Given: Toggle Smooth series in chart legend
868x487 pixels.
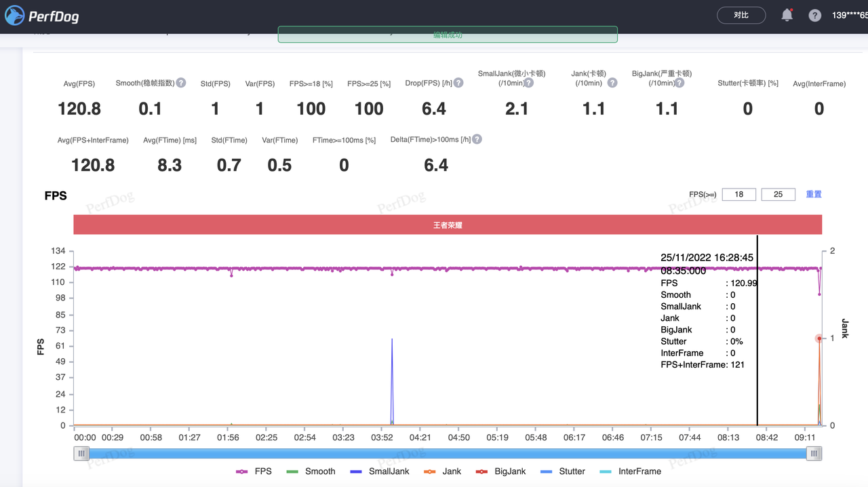Looking at the screenshot, I should coord(311,471).
